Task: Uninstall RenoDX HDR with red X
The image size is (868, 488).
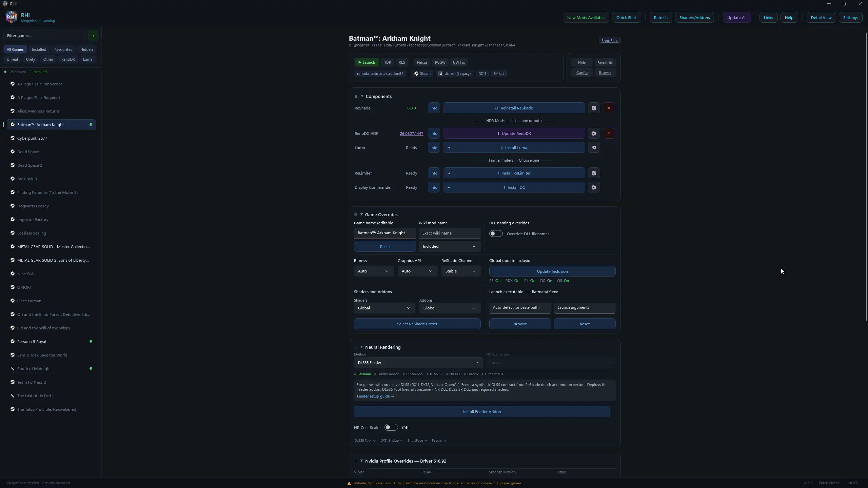Action: click(609, 134)
